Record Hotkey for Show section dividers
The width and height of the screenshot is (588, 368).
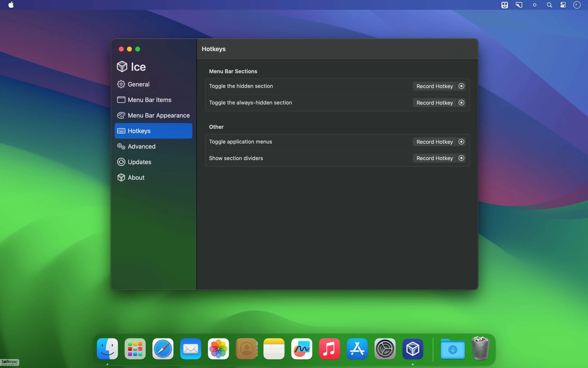434,158
